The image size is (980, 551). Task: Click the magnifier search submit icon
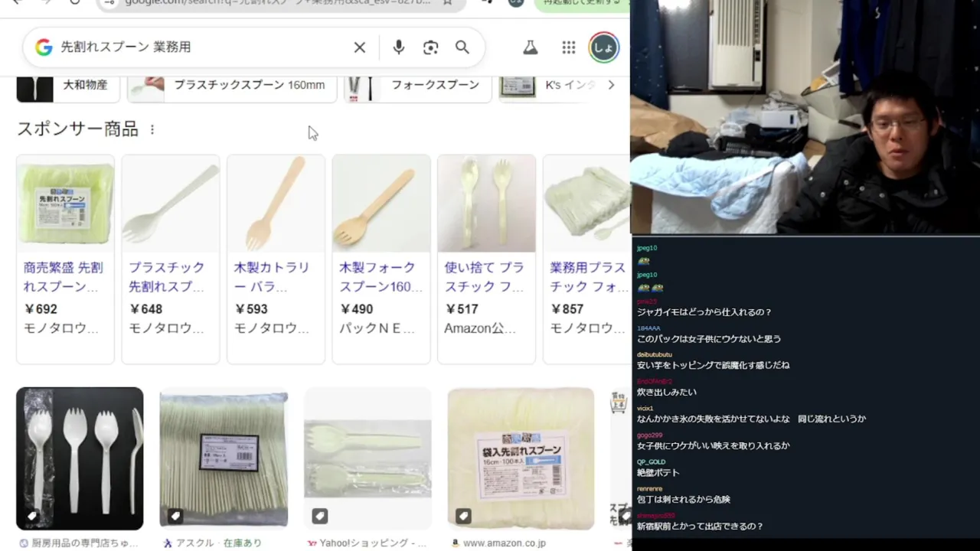click(x=462, y=47)
